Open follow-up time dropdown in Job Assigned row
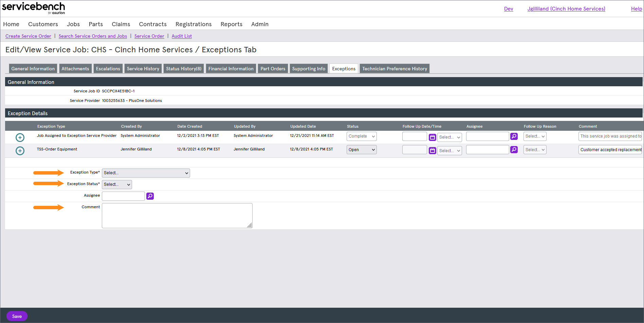Screen dimensions: 644x323 449,137
